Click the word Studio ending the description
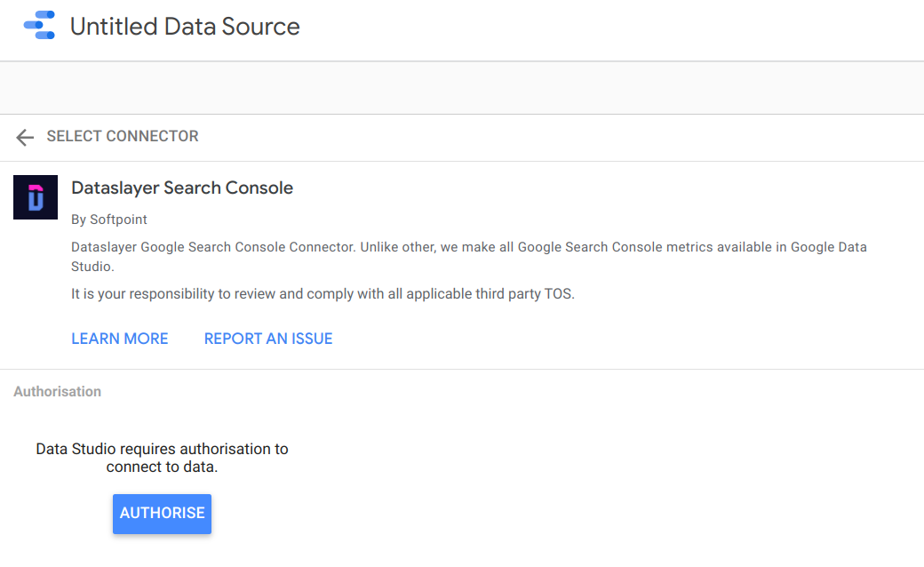 [93, 265]
